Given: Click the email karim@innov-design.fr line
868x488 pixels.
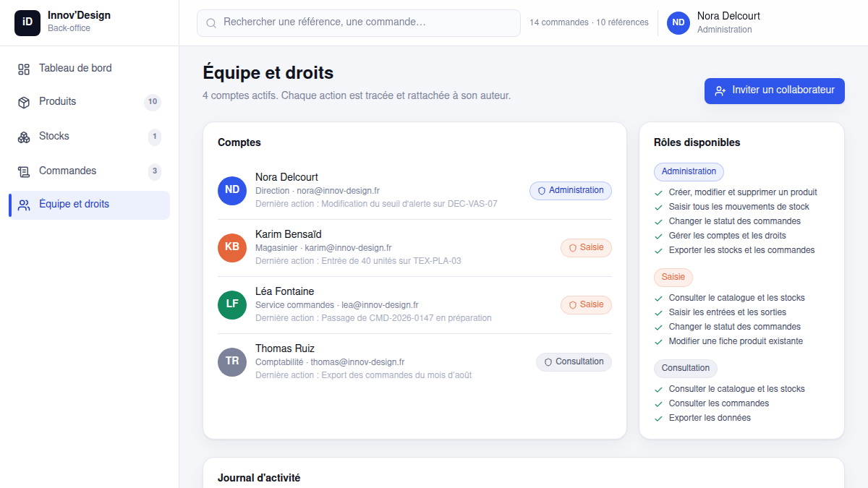Looking at the screenshot, I should pos(323,248).
